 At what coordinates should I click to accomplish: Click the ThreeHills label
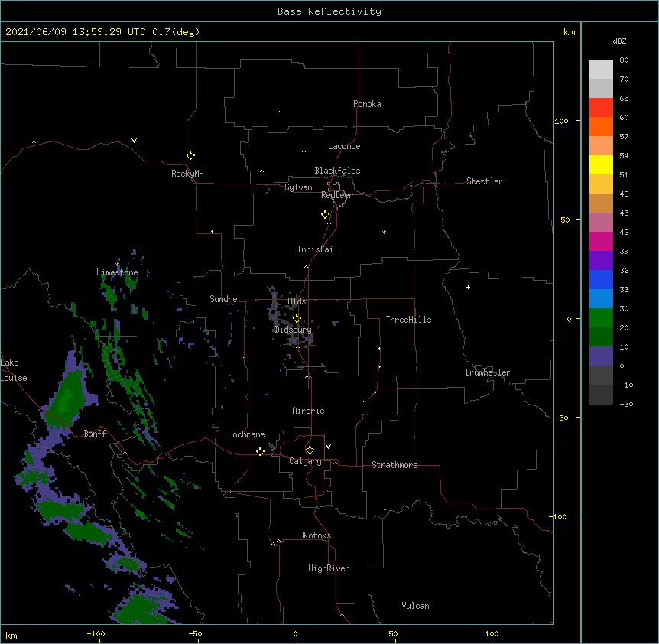point(408,320)
